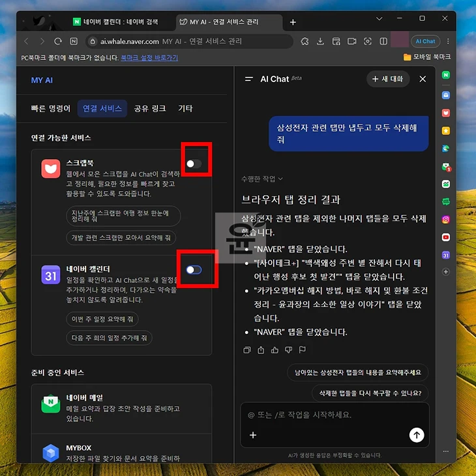Report the response with flag icon
This screenshot has height=476, width=476.
pos(303,350)
